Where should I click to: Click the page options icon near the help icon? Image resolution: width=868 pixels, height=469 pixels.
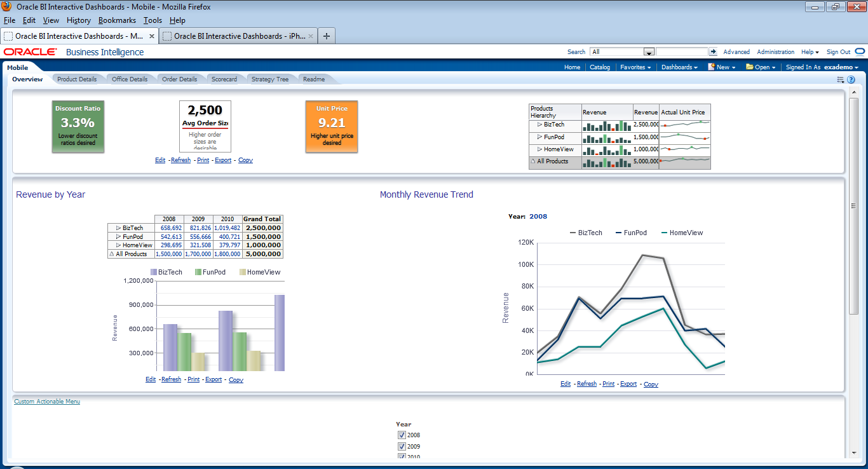pyautogui.click(x=841, y=79)
